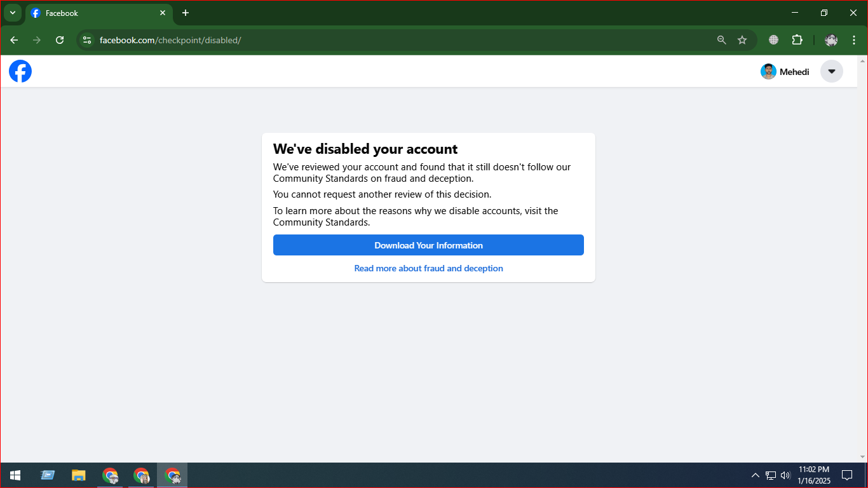Open a new browser tab
This screenshot has width=868, height=488.
point(186,13)
